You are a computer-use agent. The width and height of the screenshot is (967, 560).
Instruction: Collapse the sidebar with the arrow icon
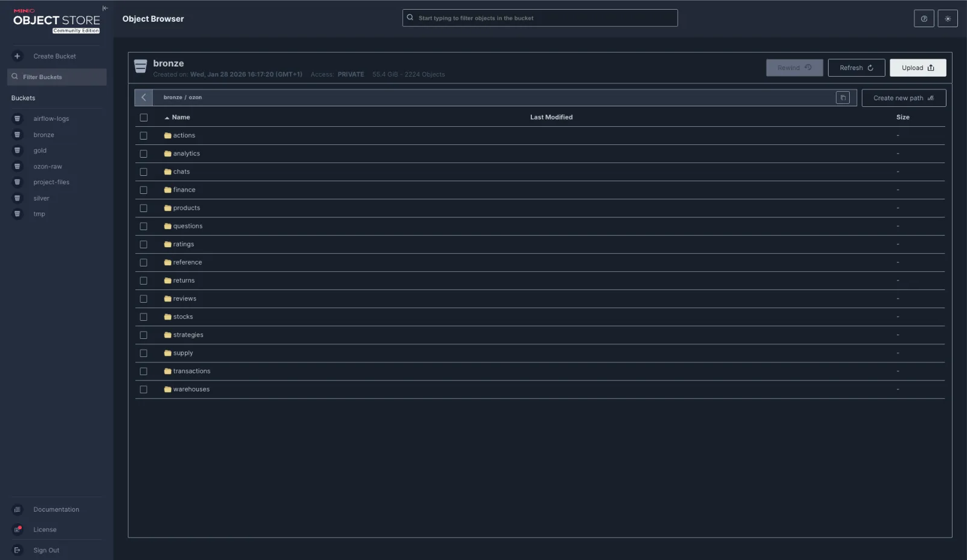click(x=105, y=8)
